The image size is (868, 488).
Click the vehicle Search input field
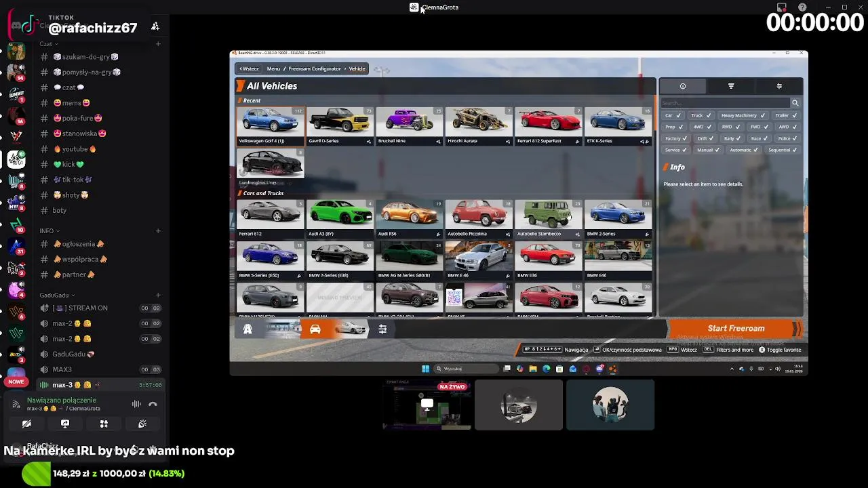coord(726,103)
